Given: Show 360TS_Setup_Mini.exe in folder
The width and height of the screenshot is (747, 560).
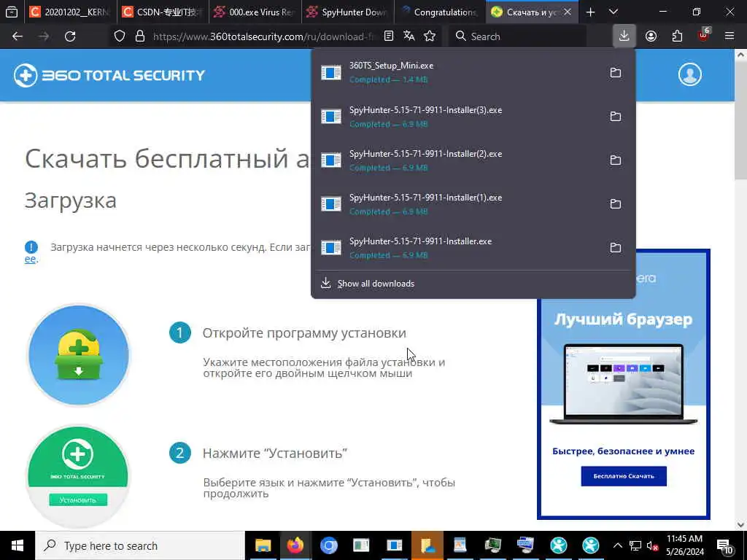Looking at the screenshot, I should pyautogui.click(x=616, y=72).
